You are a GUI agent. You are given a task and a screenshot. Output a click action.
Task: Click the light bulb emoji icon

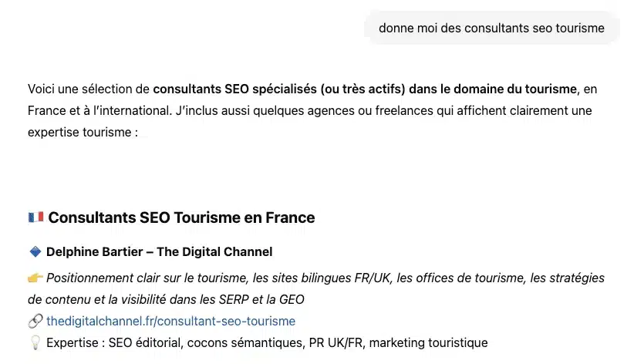[x=35, y=343]
